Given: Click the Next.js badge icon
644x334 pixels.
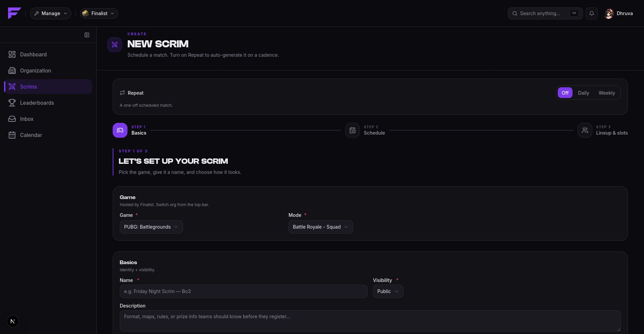Looking at the screenshot, I should (x=13, y=321).
